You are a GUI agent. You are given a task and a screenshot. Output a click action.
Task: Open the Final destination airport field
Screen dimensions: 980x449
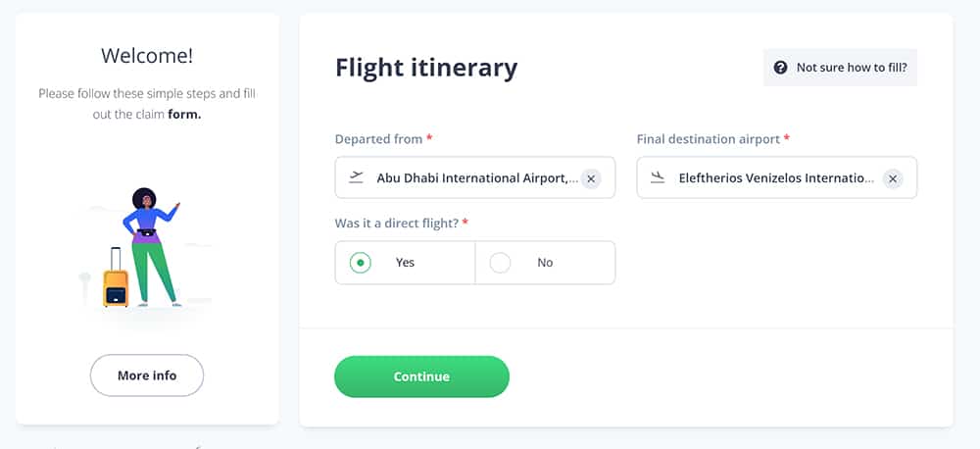[777, 177]
